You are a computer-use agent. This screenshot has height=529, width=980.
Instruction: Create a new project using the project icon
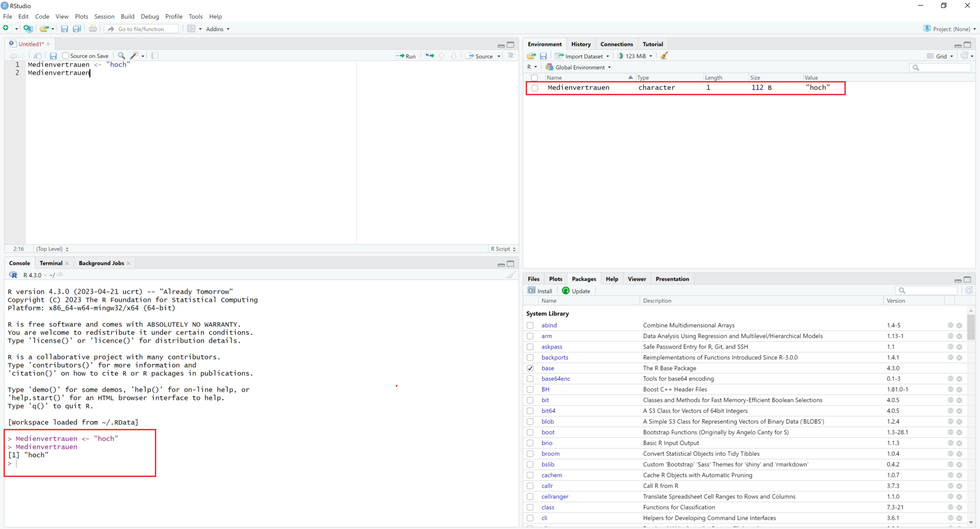coord(28,28)
